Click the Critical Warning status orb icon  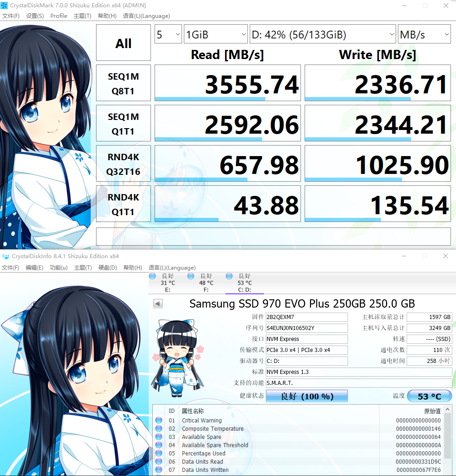[x=159, y=420]
